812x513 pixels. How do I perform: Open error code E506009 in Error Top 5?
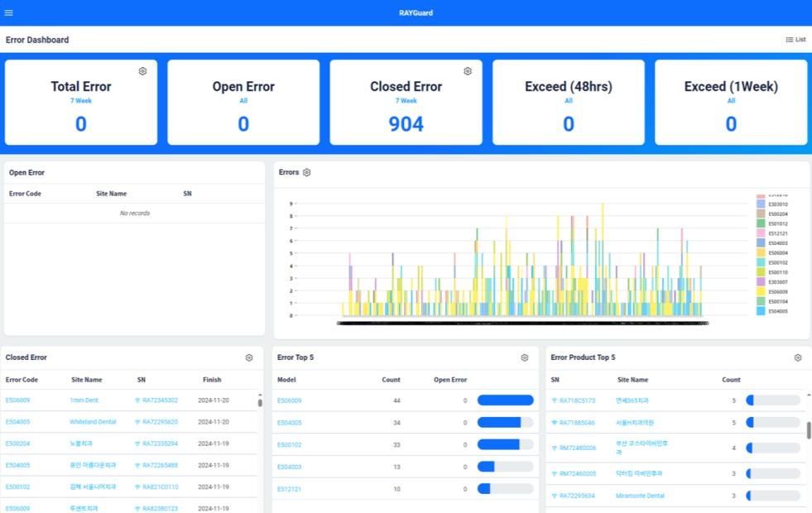[x=290, y=400]
